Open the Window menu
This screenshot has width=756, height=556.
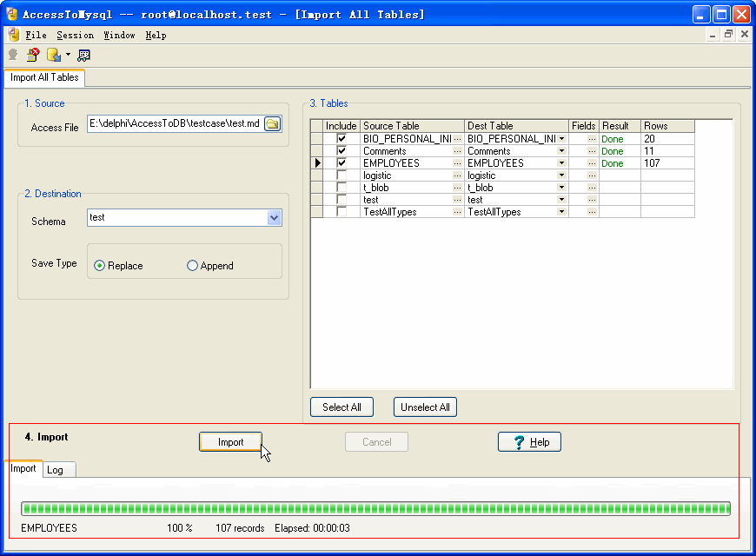point(119,36)
